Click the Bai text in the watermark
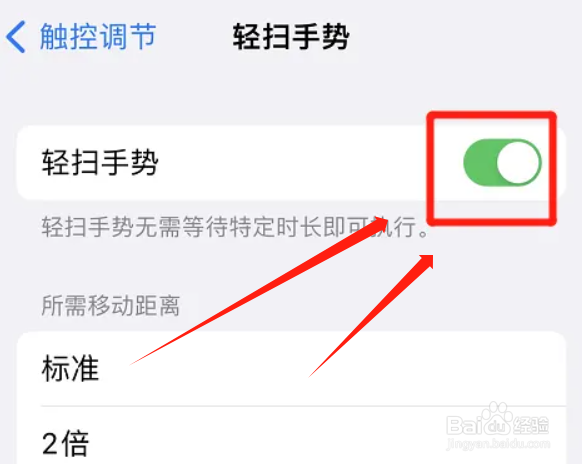 (x=464, y=425)
